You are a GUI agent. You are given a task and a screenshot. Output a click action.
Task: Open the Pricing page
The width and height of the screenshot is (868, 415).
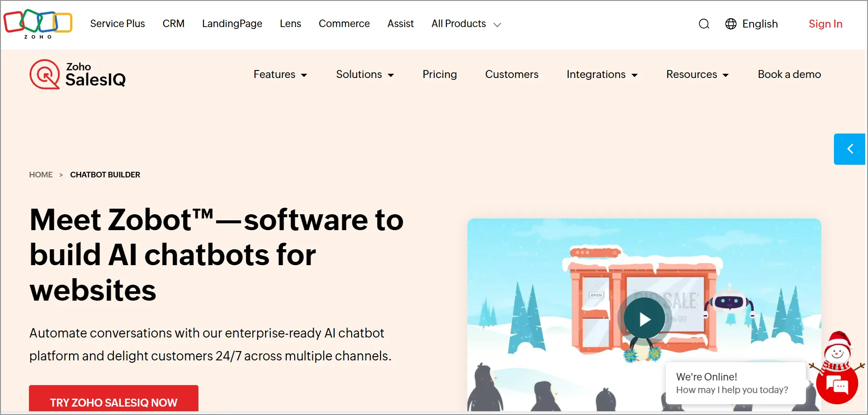tap(440, 74)
